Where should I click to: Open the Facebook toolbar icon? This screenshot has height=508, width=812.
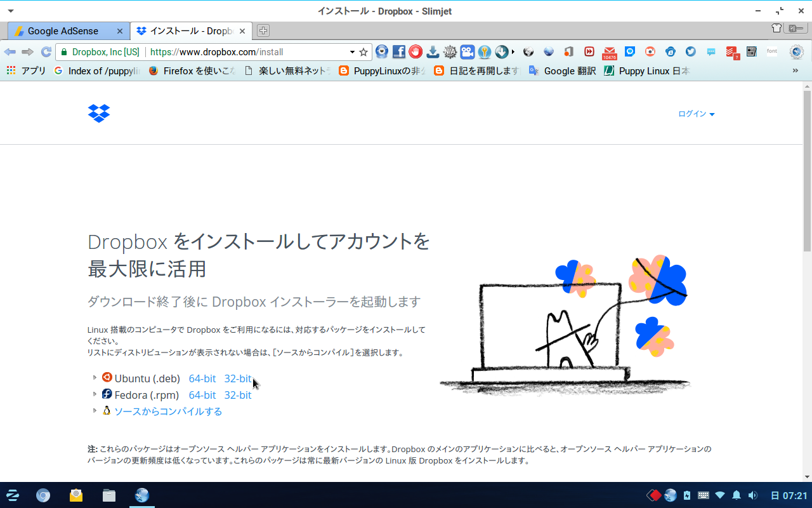(399, 52)
